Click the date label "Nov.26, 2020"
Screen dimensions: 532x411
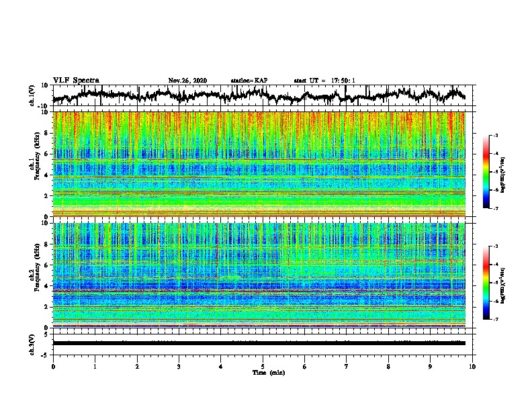pos(187,81)
